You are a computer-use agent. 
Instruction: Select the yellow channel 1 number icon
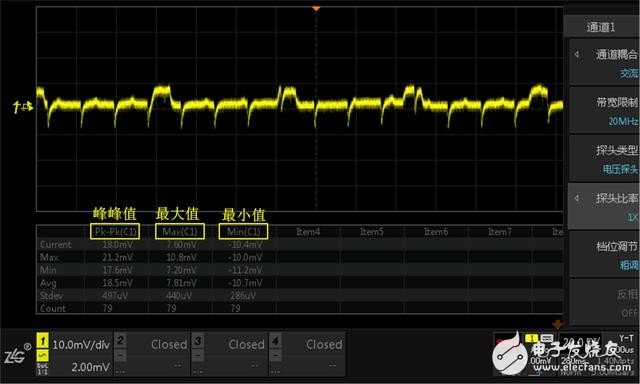pos(42,340)
